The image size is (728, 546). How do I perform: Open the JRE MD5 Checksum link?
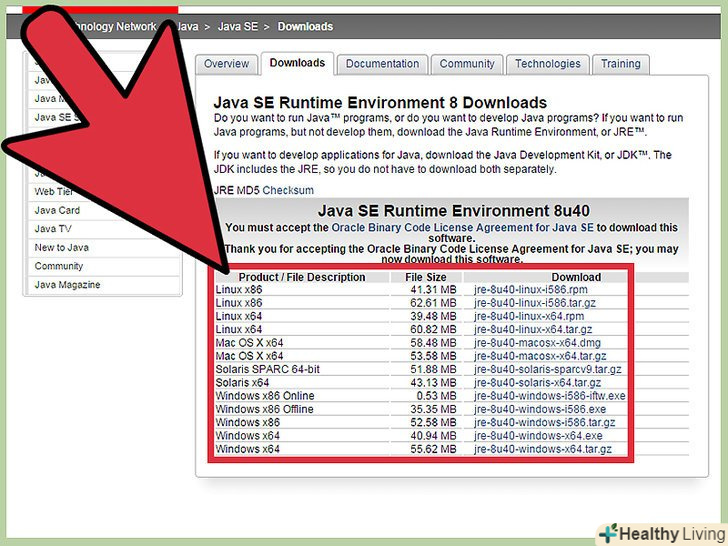pyautogui.click(x=263, y=190)
